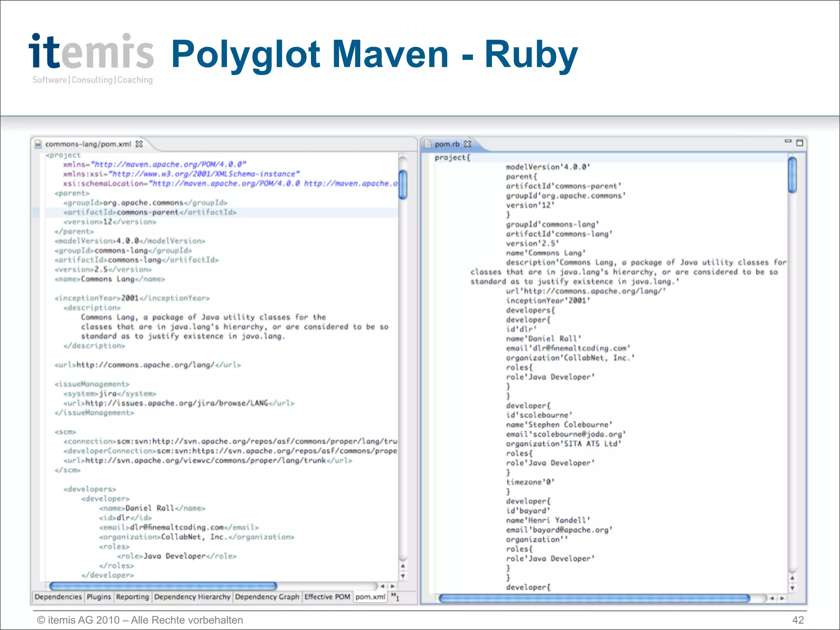Screen dimensions: 840x630
Task: Click the <system>jira line
Action: point(110,393)
